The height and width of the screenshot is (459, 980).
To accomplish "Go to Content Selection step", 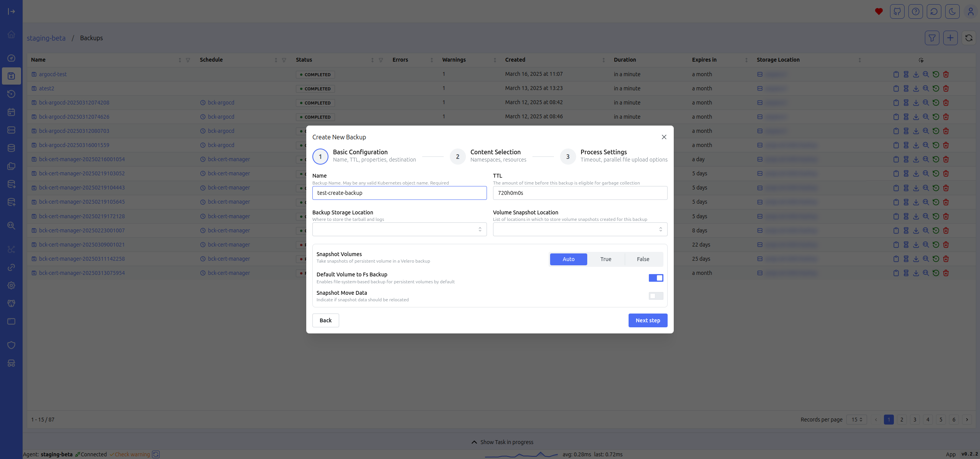I will (x=457, y=157).
